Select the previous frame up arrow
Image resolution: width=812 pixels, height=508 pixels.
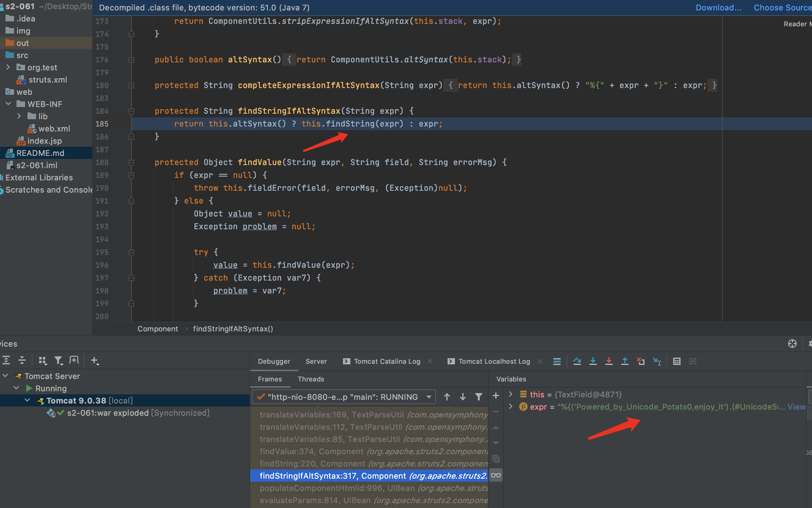coord(447,397)
